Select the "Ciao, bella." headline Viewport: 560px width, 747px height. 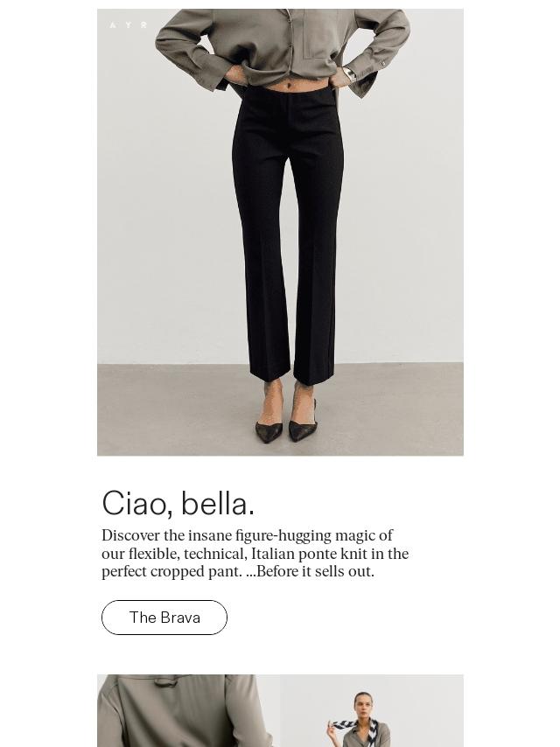(178, 503)
